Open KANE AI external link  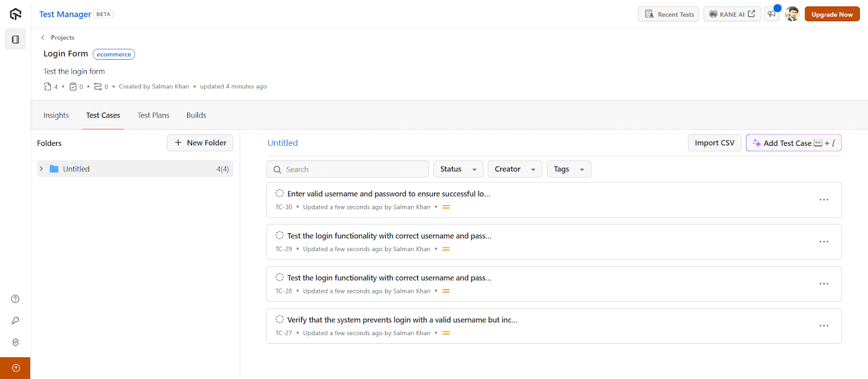(732, 14)
